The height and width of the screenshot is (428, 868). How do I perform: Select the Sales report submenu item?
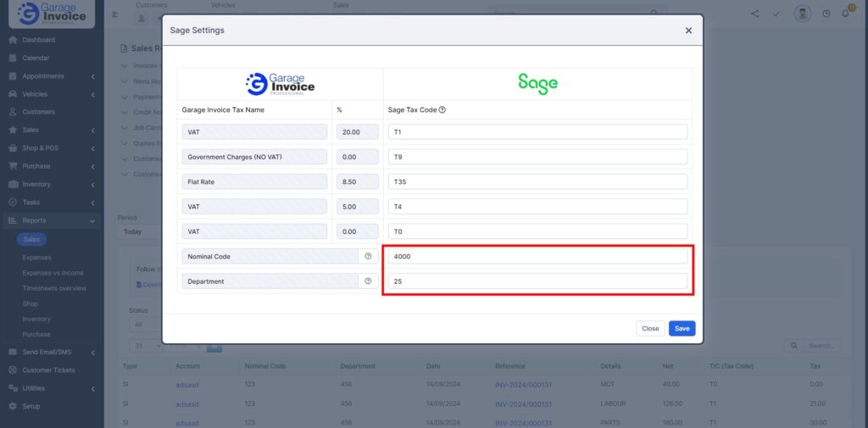point(31,239)
